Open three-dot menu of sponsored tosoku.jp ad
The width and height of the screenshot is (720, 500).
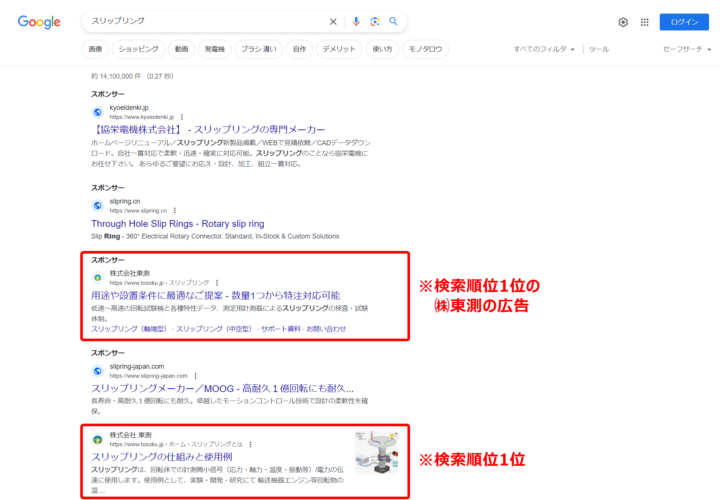[x=217, y=283]
